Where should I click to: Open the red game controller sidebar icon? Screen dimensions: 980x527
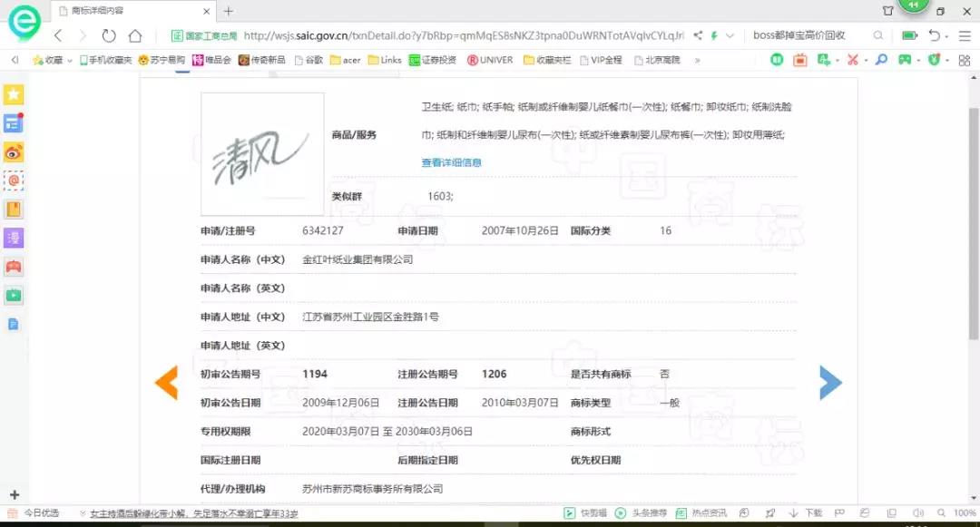(x=13, y=267)
